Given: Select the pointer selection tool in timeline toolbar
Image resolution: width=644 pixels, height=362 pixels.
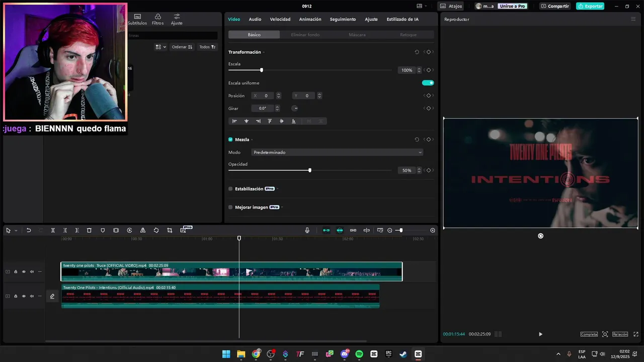Looking at the screenshot, I should 8,230.
